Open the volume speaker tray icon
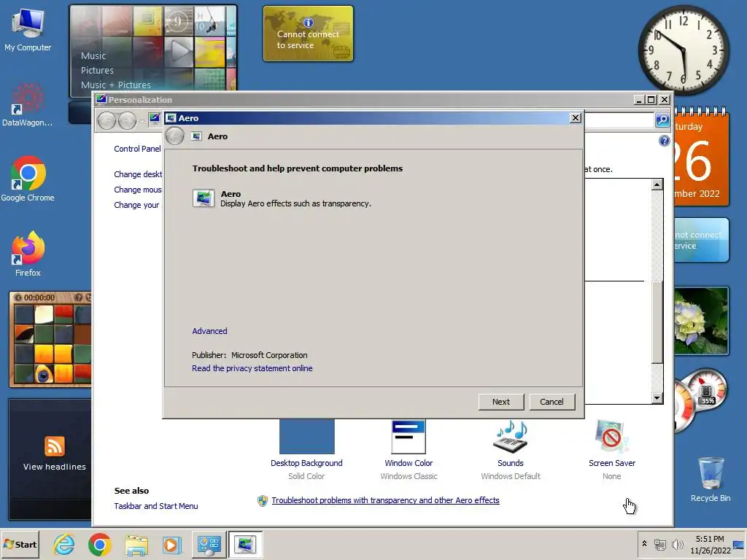The image size is (747, 560). (x=677, y=544)
